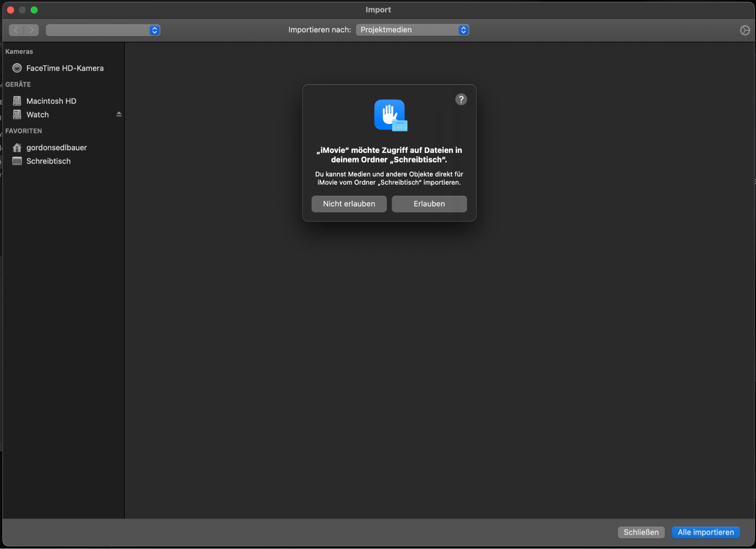Viewport: 756px width, 549px height.
Task: Click the GERÄTE section header
Action: pyautogui.click(x=18, y=84)
